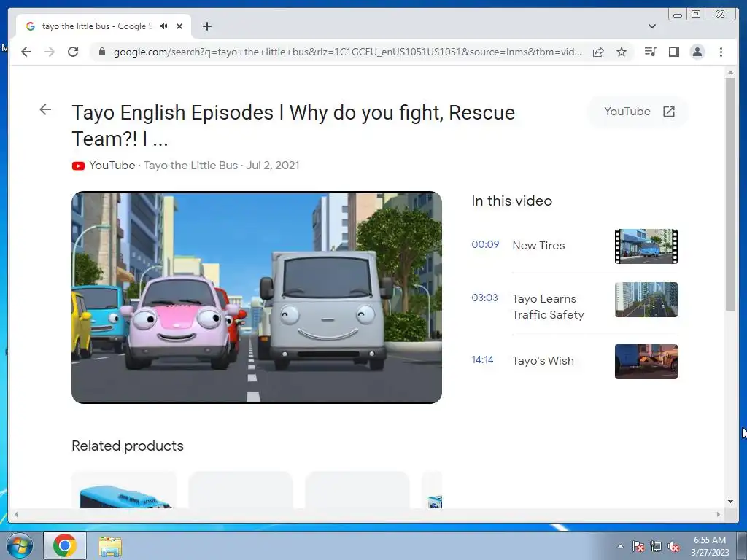The width and height of the screenshot is (747, 560).
Task: Click the horizontal scrollbar right arrow
Action: click(719, 514)
